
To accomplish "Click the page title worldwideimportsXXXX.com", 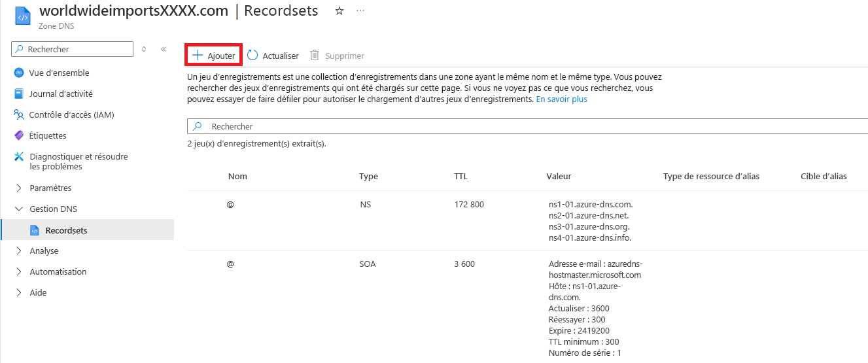I will click(133, 11).
